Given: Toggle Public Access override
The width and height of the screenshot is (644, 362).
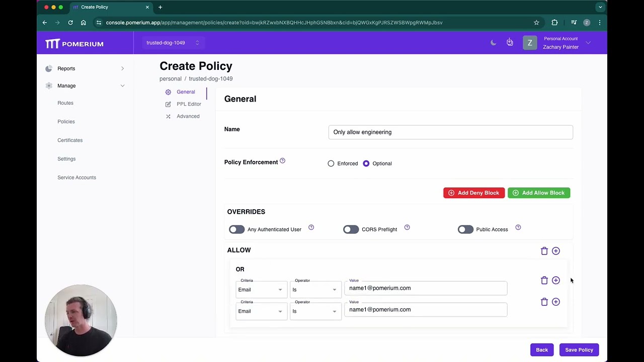Looking at the screenshot, I should tap(465, 229).
